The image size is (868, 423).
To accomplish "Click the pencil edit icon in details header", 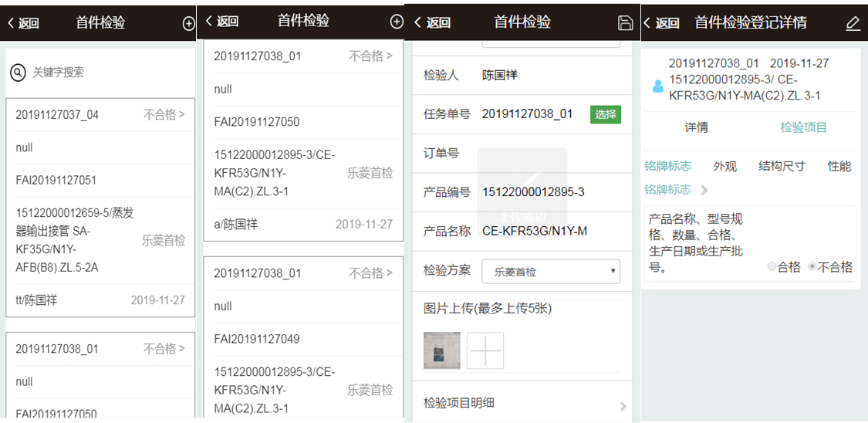I will coord(853,23).
